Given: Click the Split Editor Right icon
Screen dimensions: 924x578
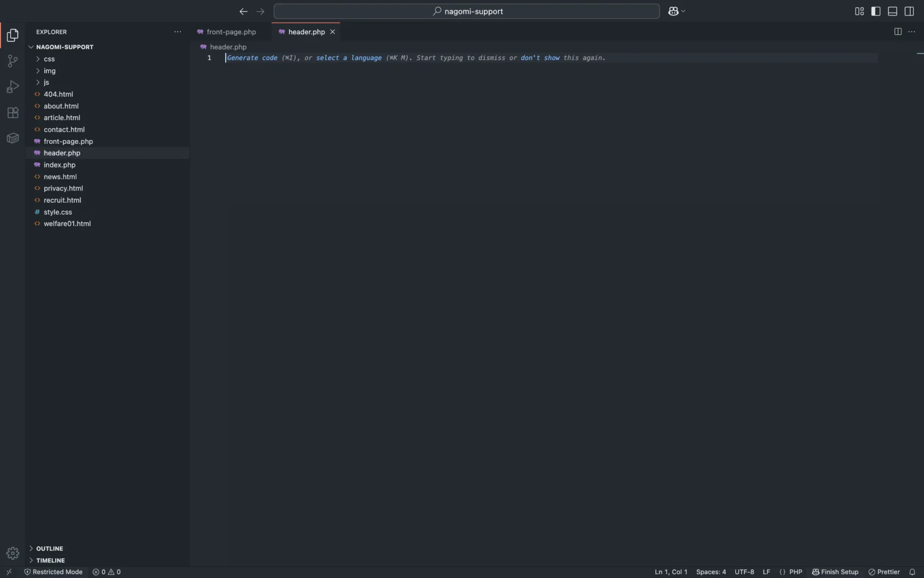Looking at the screenshot, I should [898, 32].
